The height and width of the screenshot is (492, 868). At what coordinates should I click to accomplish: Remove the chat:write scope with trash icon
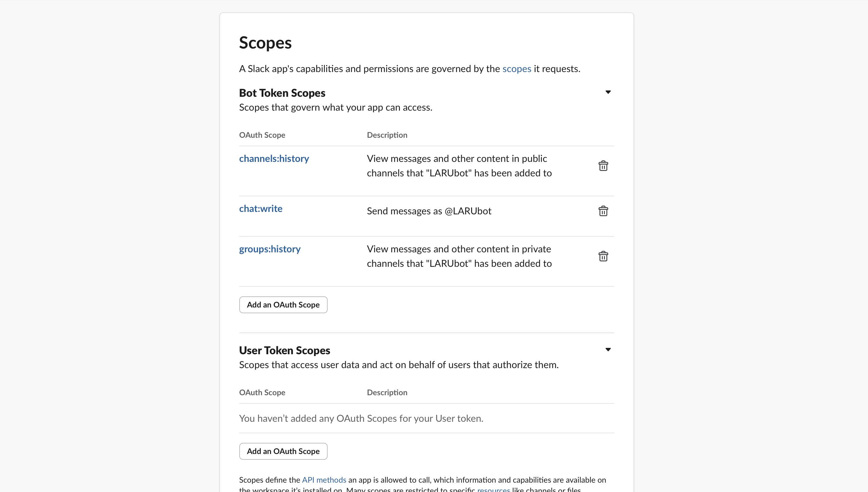pyautogui.click(x=603, y=211)
